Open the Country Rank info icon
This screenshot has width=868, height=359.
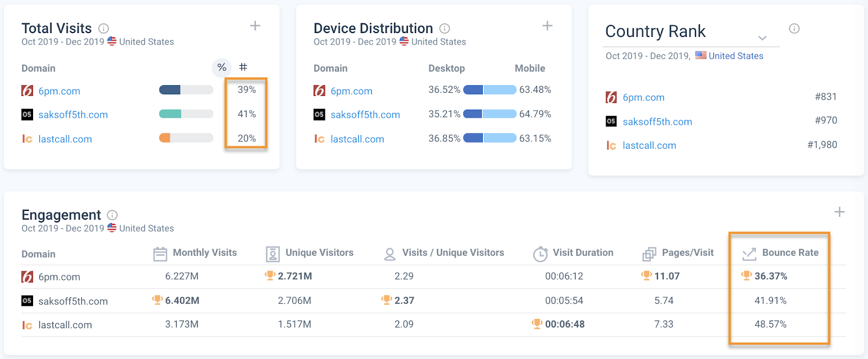pos(794,29)
